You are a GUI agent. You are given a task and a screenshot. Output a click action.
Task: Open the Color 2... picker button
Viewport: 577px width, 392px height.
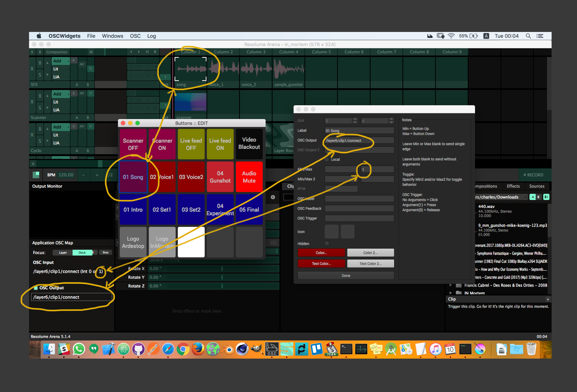(x=371, y=252)
